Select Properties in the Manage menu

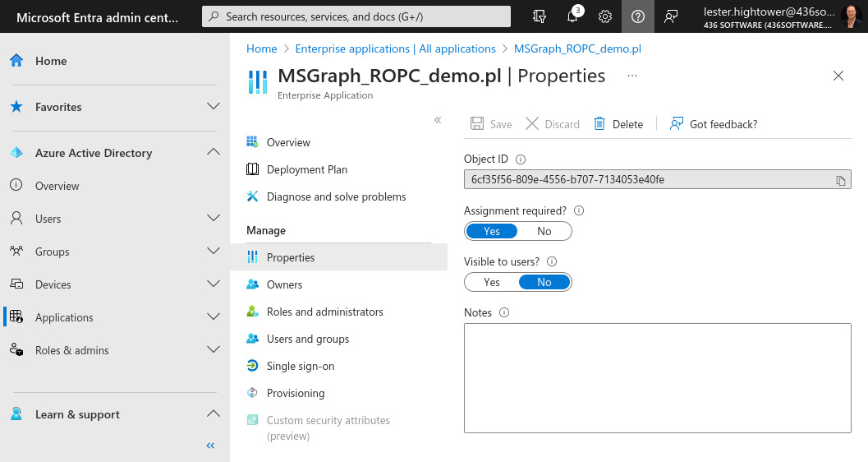pyautogui.click(x=339, y=257)
